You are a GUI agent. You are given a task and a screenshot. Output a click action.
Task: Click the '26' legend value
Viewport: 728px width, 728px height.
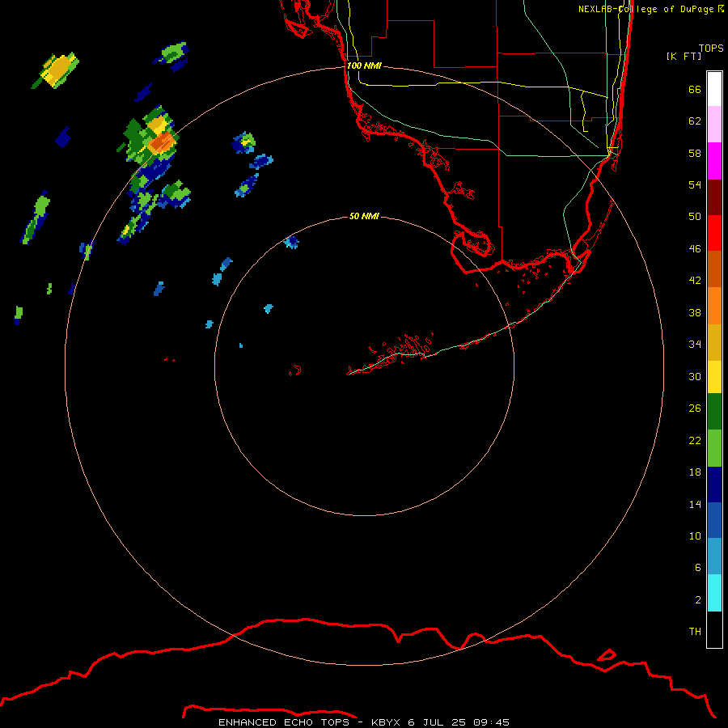(695, 408)
